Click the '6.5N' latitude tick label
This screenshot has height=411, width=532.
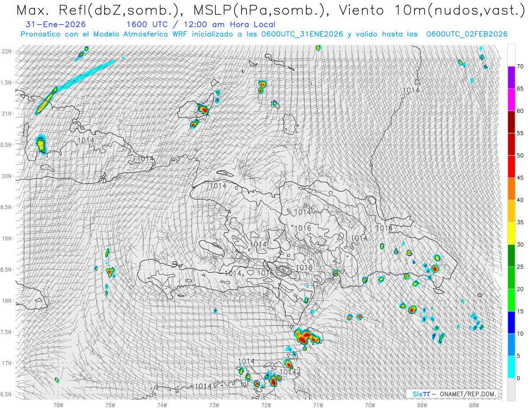(6, 394)
